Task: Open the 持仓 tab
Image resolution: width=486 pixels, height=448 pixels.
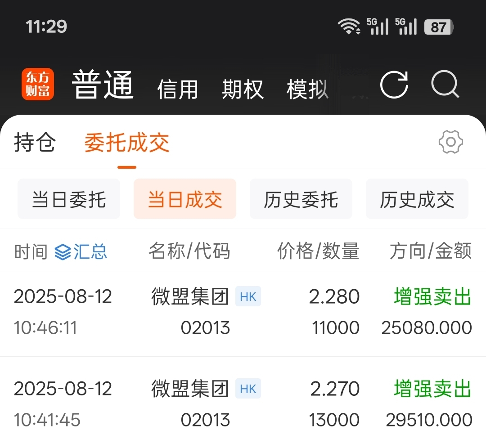Action: pos(35,142)
